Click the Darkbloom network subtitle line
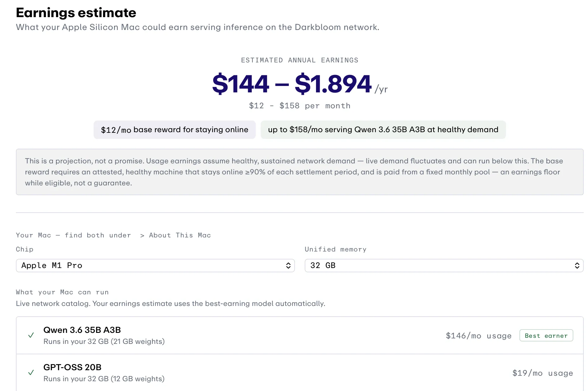This screenshot has width=588, height=391. pyautogui.click(x=198, y=27)
